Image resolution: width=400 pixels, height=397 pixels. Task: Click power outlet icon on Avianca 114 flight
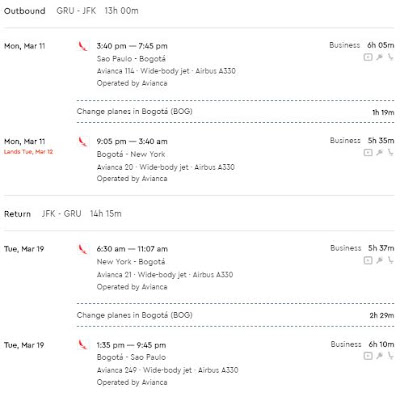coord(379,57)
